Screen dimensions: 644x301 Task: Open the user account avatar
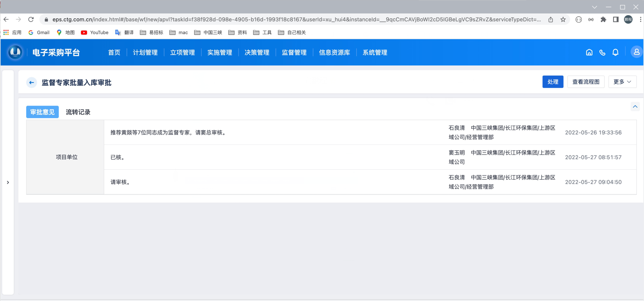point(637,52)
